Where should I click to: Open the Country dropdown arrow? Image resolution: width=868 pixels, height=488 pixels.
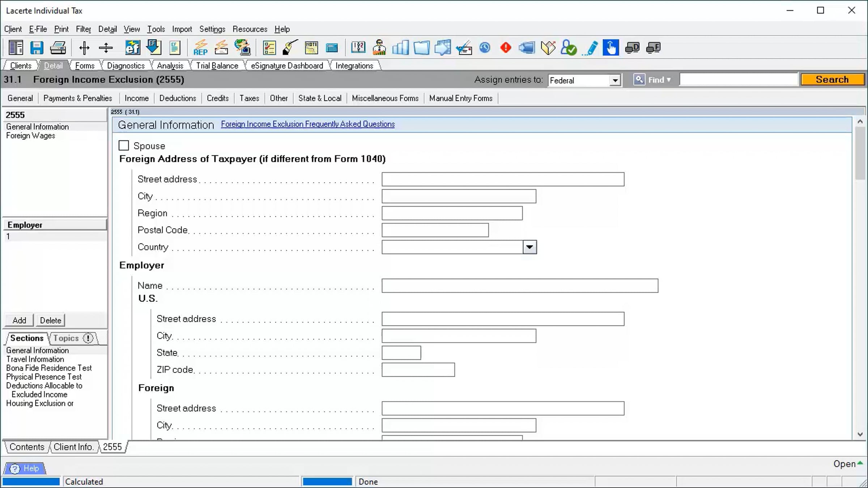pyautogui.click(x=529, y=247)
